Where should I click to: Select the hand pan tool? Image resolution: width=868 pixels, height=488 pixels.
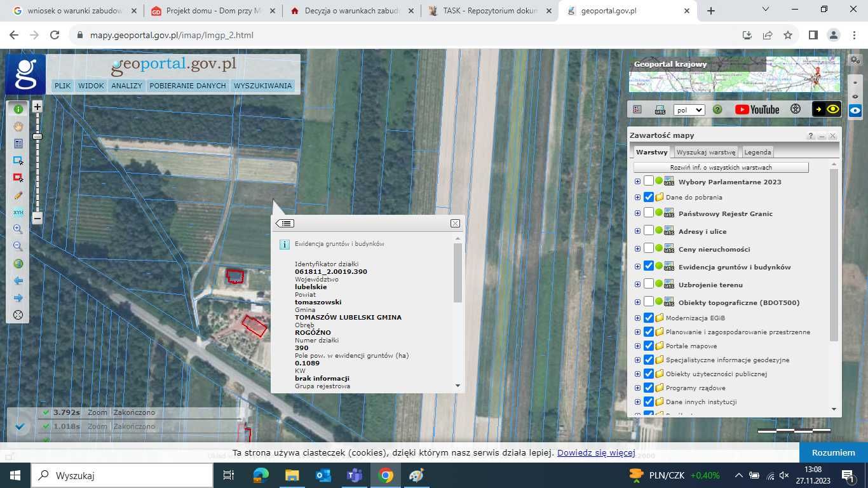(18, 126)
